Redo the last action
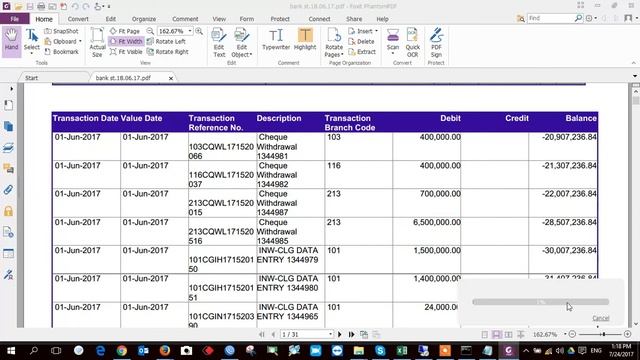The height and width of the screenshot is (360, 640). click(x=86, y=6)
